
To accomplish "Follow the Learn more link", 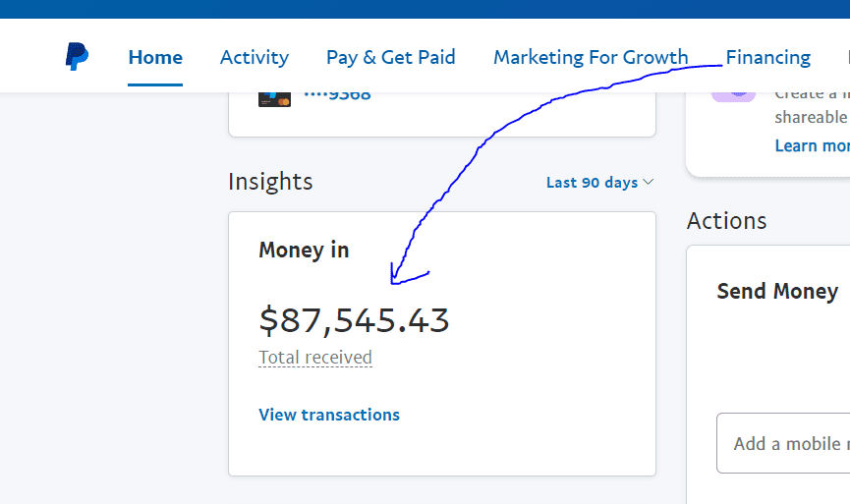I will tap(812, 145).
